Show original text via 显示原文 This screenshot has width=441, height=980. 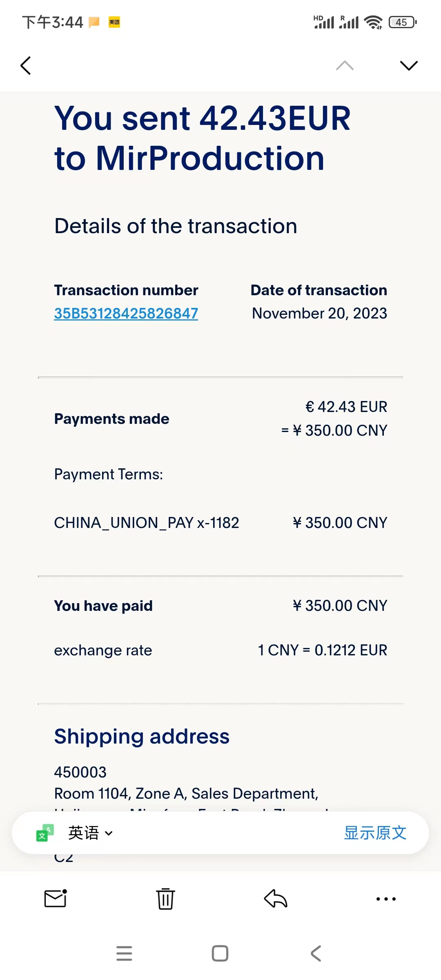click(x=375, y=833)
